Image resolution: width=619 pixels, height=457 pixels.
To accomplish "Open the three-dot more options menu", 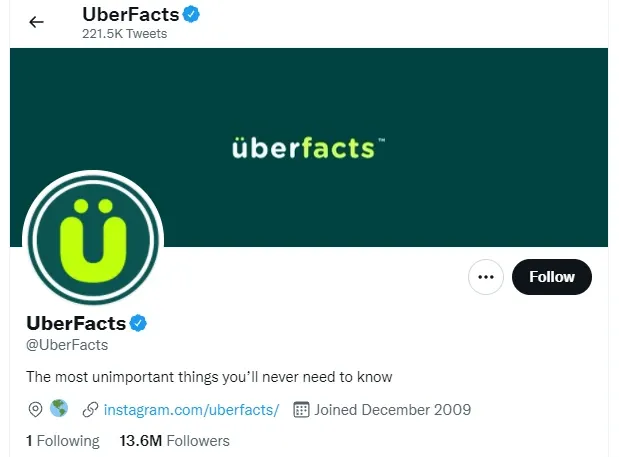I will 487,277.
